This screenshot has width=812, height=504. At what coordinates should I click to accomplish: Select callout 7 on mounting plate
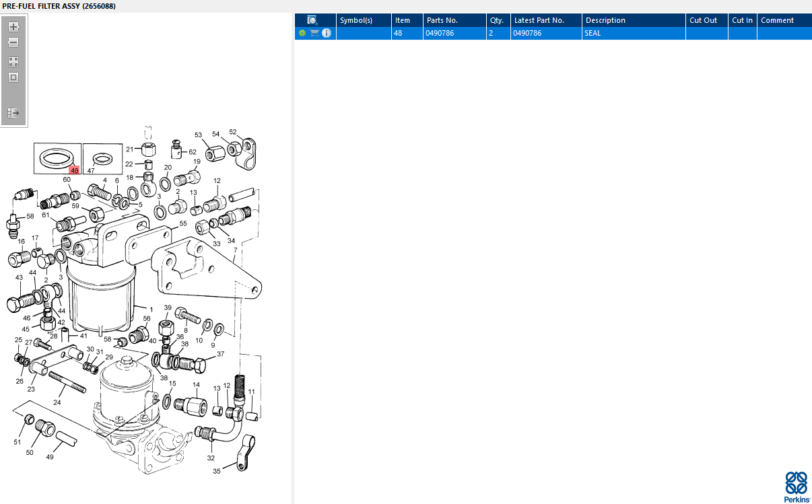[235, 250]
